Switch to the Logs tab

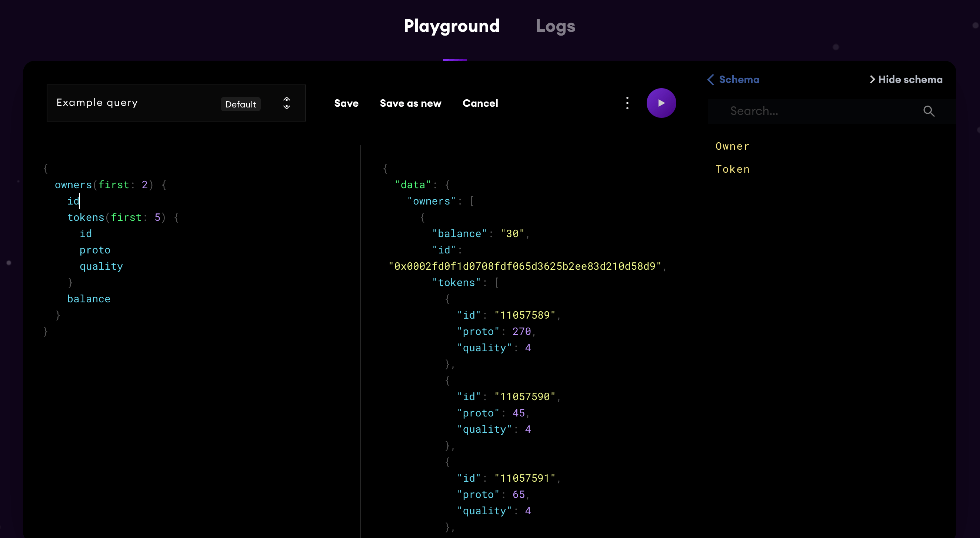(x=555, y=26)
